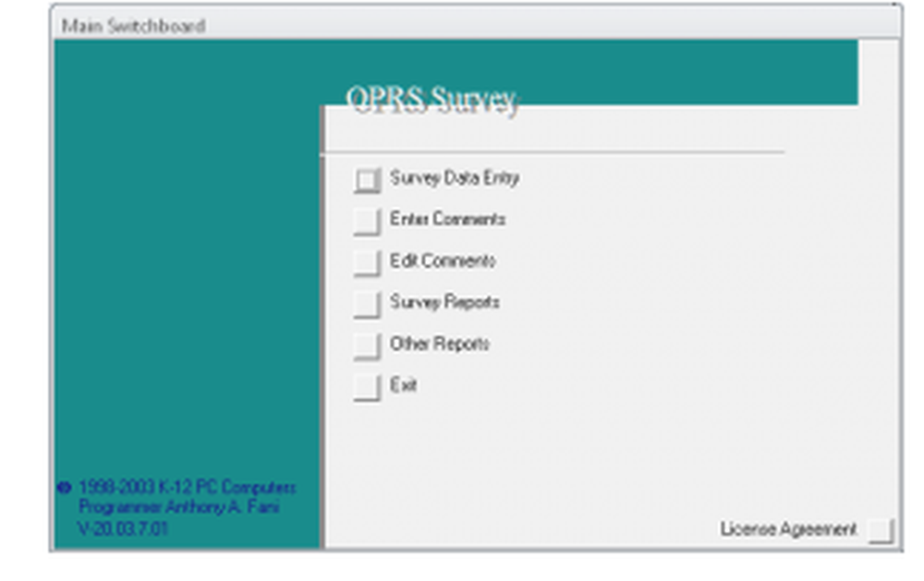Click the version 'V-20.03.7.01' text
The width and height of the screenshot is (924, 581).
[x=123, y=528]
